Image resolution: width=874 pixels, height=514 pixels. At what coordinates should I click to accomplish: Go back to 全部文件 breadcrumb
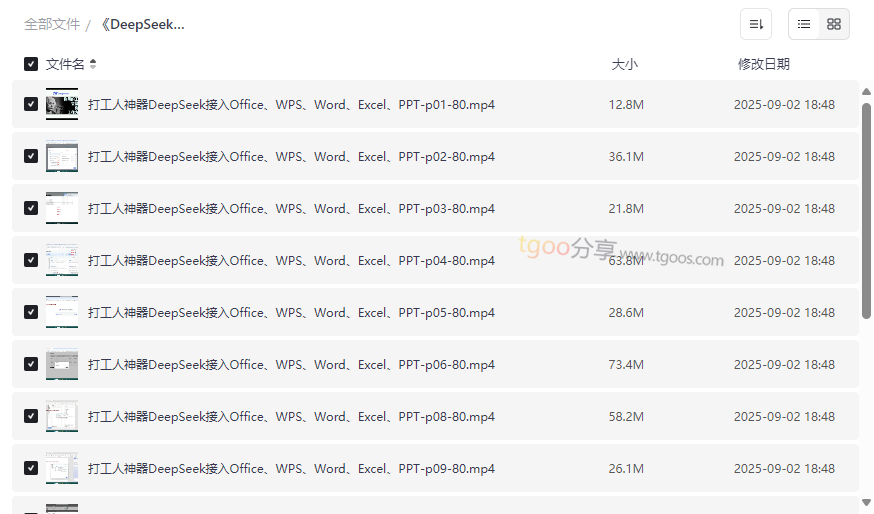coord(52,25)
